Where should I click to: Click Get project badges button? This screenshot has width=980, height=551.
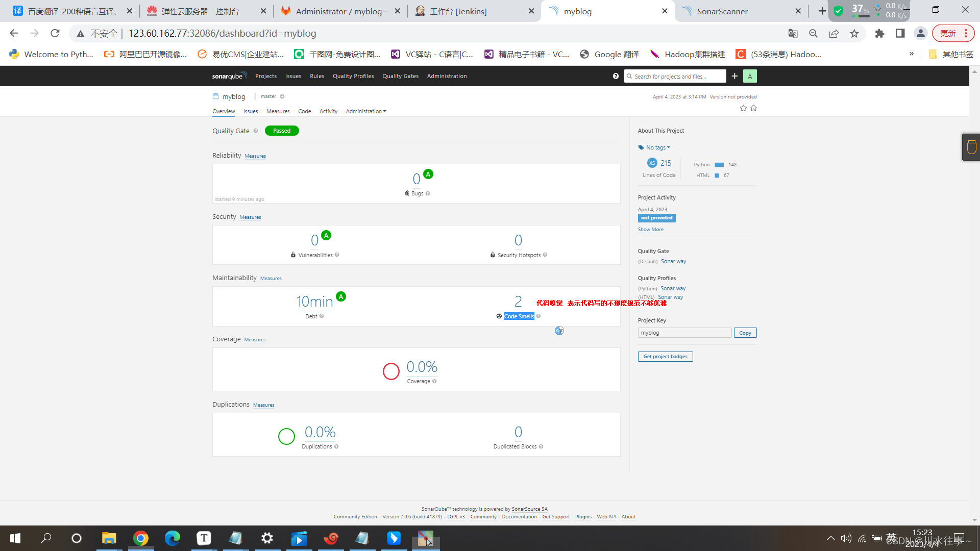click(x=665, y=357)
